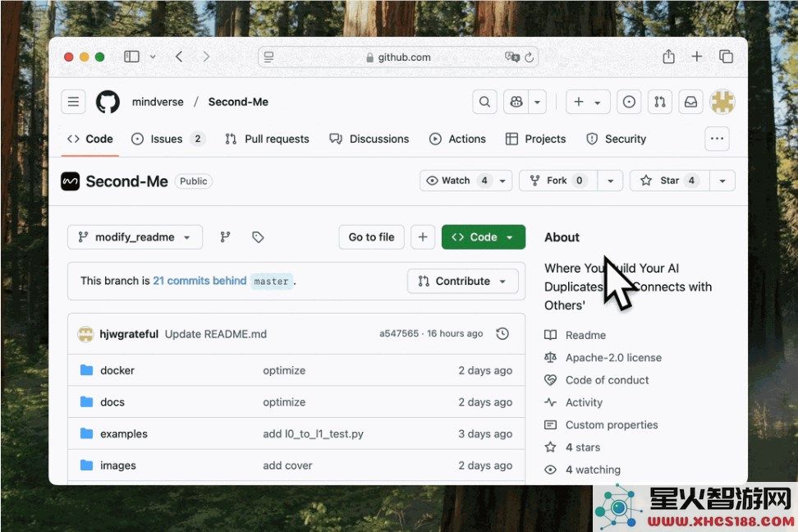Screen dimensions: 798x532
Task: Open Copilot icon in header
Action: pos(516,102)
